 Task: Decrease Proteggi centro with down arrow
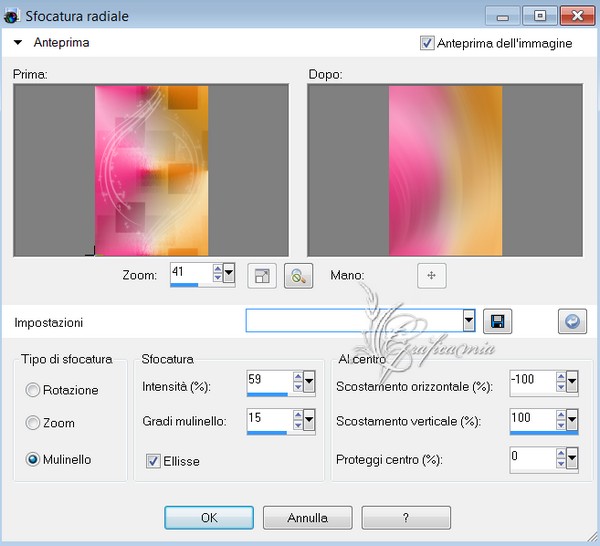click(x=561, y=463)
